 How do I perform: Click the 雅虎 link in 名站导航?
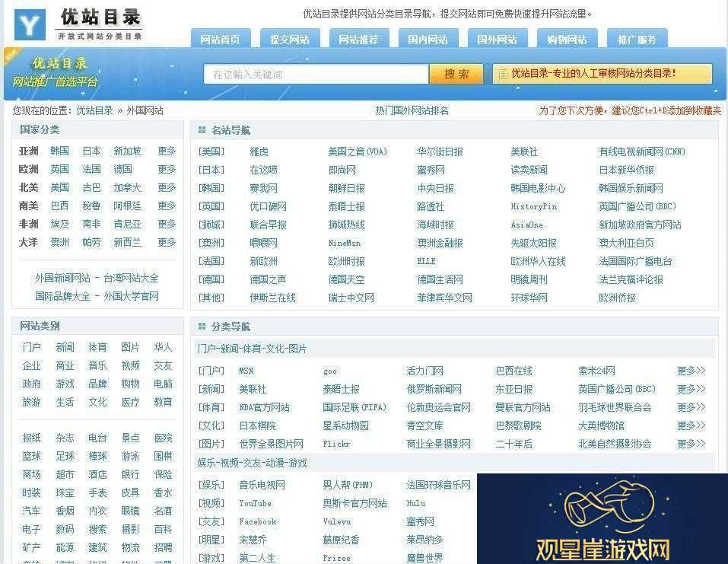tap(259, 152)
